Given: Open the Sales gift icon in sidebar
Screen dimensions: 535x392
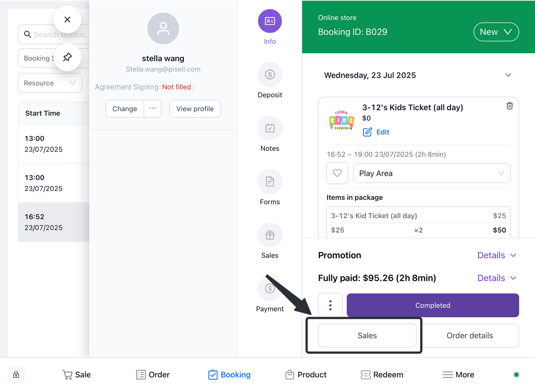Looking at the screenshot, I should point(270,235).
